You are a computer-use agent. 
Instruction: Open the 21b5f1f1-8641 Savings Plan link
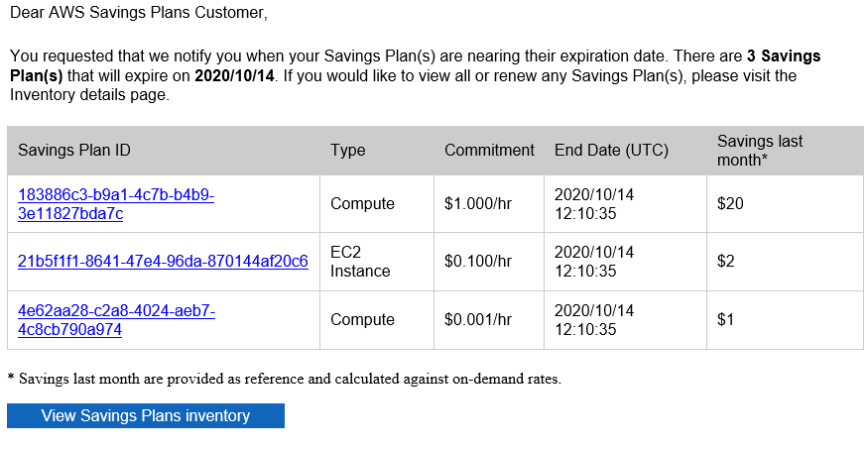click(x=163, y=262)
